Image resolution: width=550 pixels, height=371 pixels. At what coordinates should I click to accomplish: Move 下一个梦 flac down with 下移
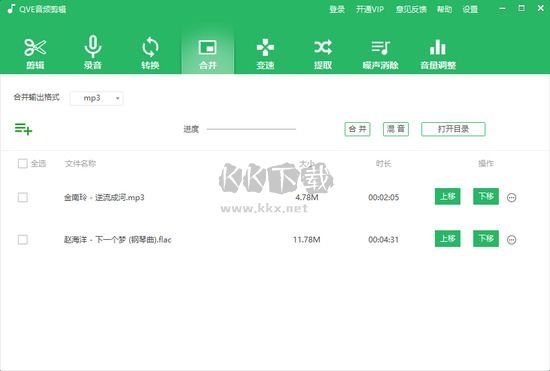pos(486,239)
